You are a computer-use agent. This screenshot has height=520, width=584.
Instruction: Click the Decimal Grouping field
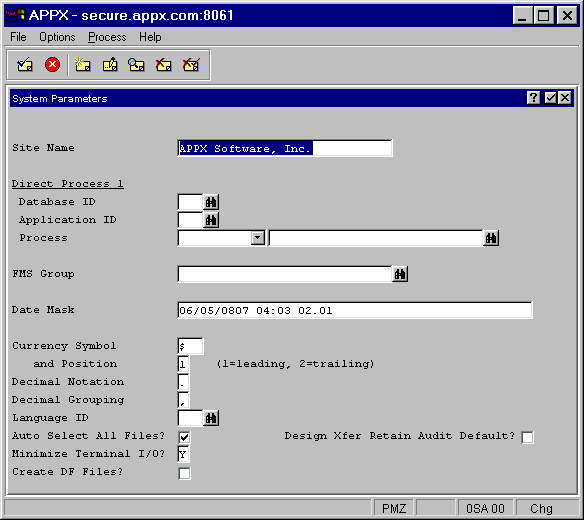click(x=183, y=400)
